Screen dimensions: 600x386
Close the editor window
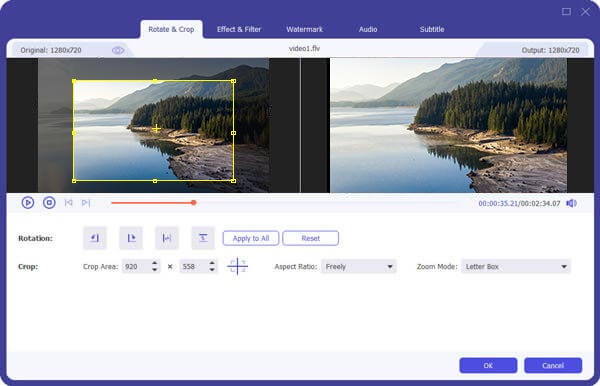(x=585, y=11)
